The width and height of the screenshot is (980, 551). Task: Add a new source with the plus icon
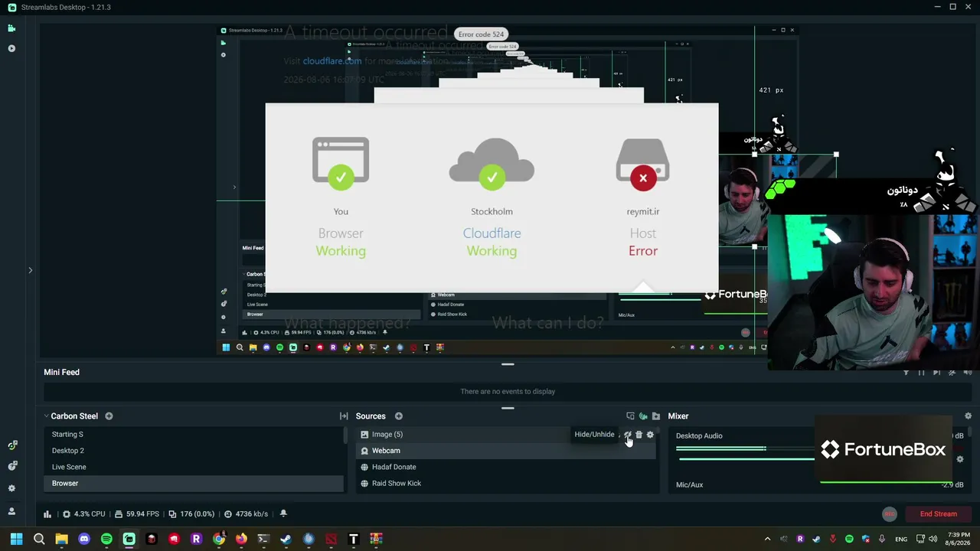[x=399, y=416]
